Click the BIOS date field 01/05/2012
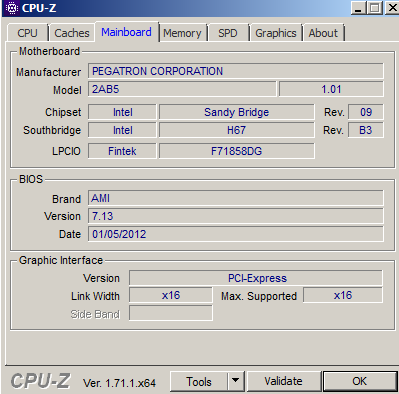Viewport: 399px width, 394px height. (236, 234)
